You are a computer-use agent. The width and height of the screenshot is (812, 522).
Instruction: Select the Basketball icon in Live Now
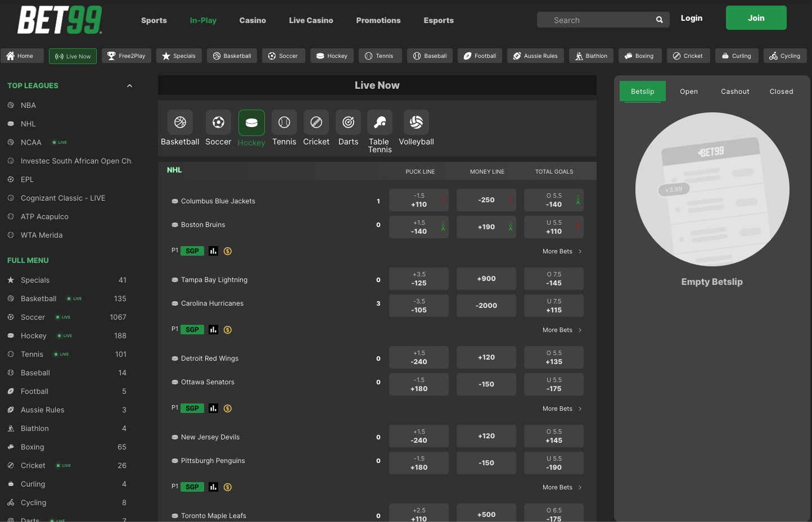(180, 122)
